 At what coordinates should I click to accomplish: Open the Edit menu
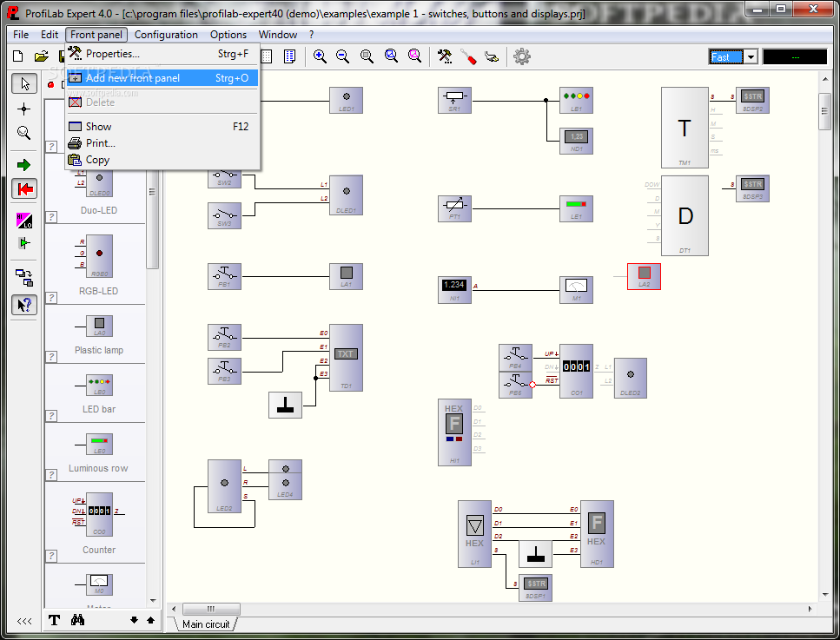point(50,34)
